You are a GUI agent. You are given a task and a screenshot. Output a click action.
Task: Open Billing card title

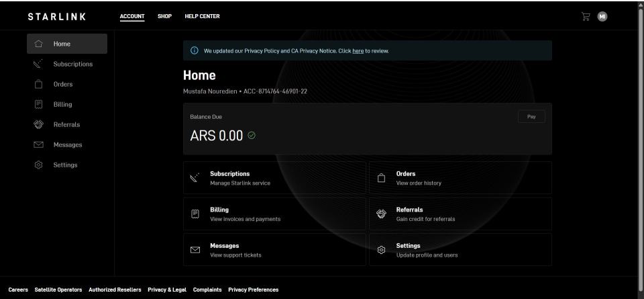pos(219,210)
